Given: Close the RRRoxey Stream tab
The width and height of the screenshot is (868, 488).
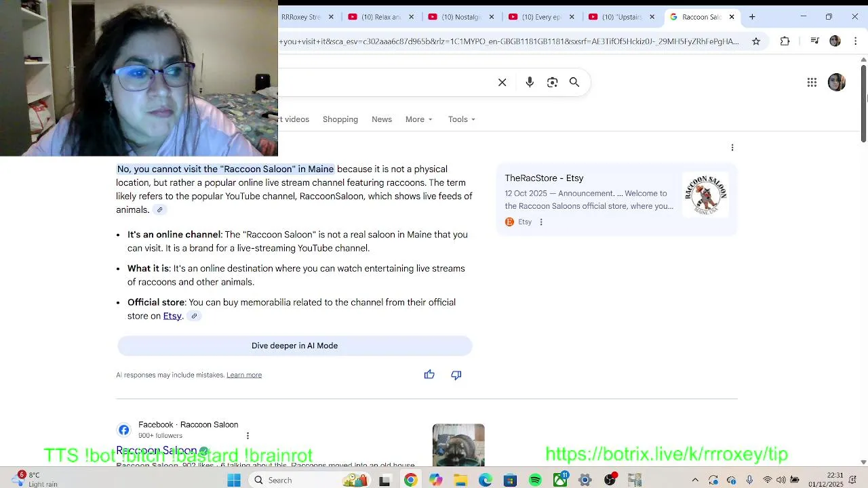Looking at the screenshot, I should [331, 17].
